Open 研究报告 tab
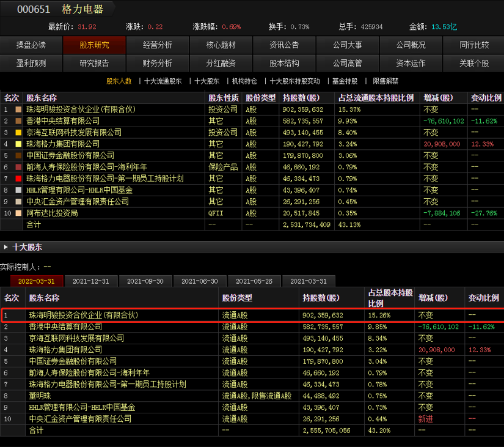The image size is (504, 447). tap(94, 63)
